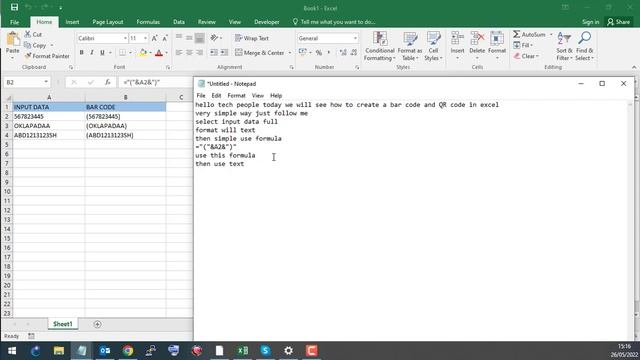Screen dimensions: 640x360
Task: Click the Insert cells icon
Action: tap(457, 39)
